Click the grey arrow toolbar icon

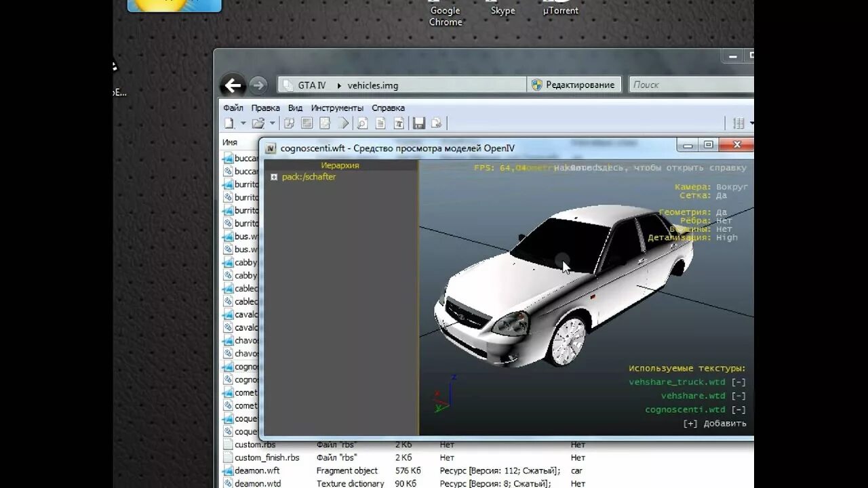point(343,123)
